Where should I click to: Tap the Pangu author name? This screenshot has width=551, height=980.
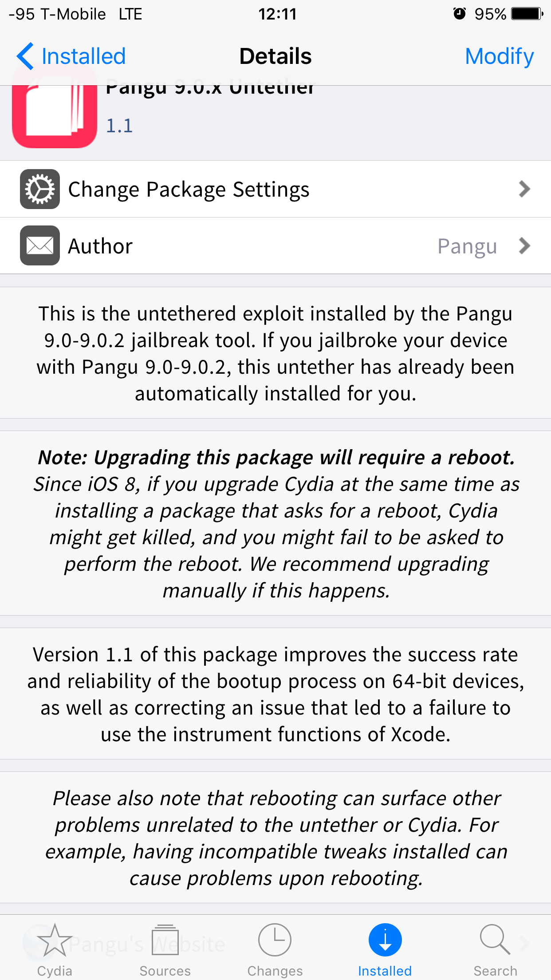pyautogui.click(x=467, y=247)
